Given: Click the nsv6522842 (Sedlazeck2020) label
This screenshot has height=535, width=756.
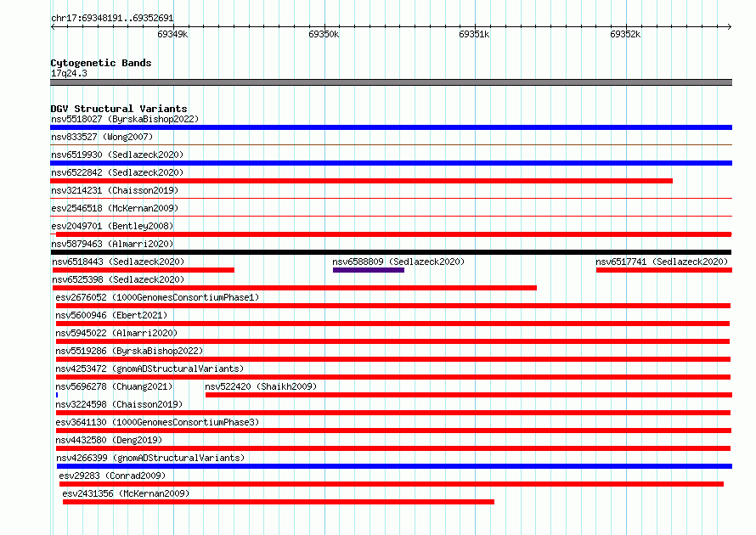Looking at the screenshot, I should pyautogui.click(x=117, y=172).
